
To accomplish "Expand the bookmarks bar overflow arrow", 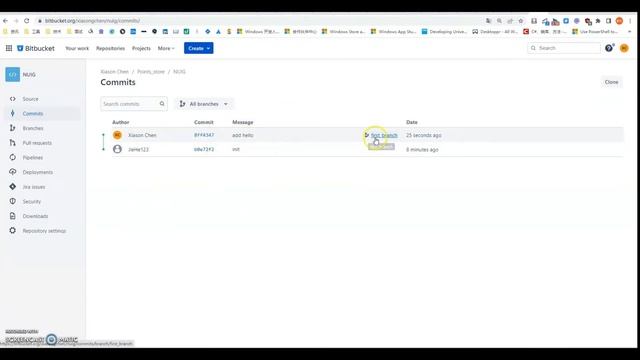I will click(630, 31).
